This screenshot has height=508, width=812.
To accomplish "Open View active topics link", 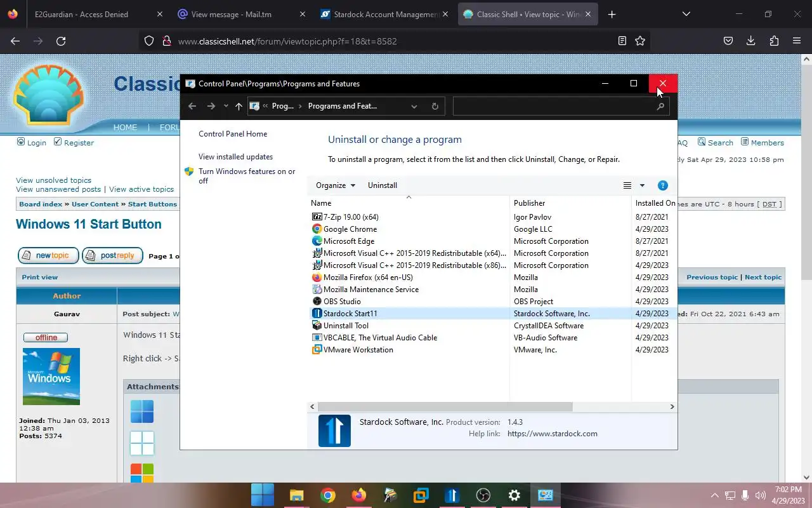I will (141, 189).
